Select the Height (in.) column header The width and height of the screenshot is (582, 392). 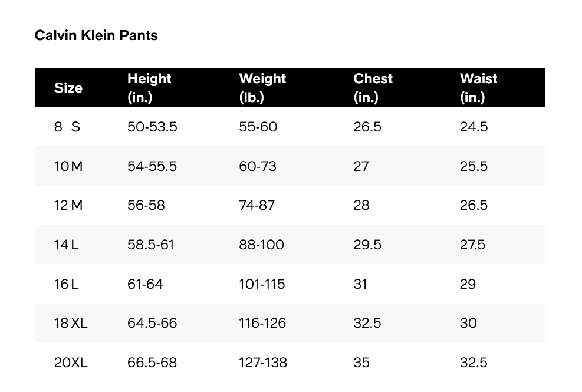click(149, 88)
